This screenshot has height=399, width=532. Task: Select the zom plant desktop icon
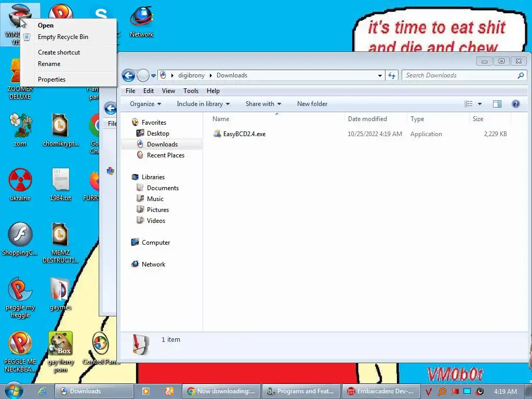point(20,129)
